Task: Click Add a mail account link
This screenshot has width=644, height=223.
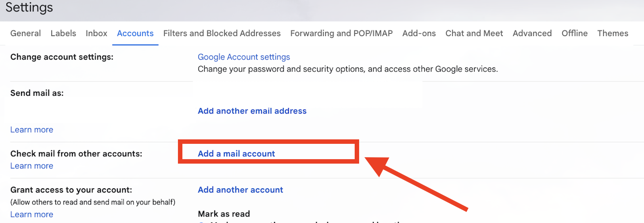Action: click(x=236, y=154)
